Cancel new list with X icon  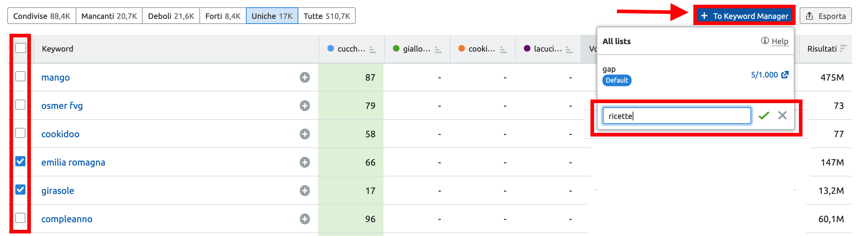(x=782, y=115)
